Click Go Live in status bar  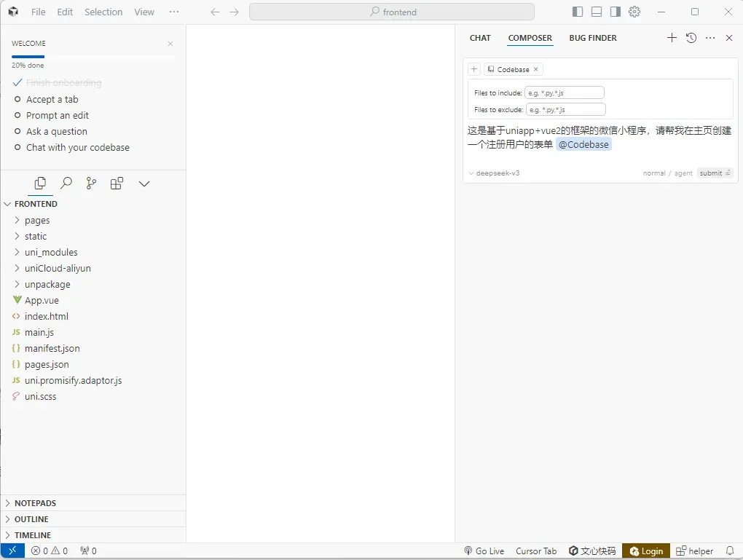click(x=484, y=551)
